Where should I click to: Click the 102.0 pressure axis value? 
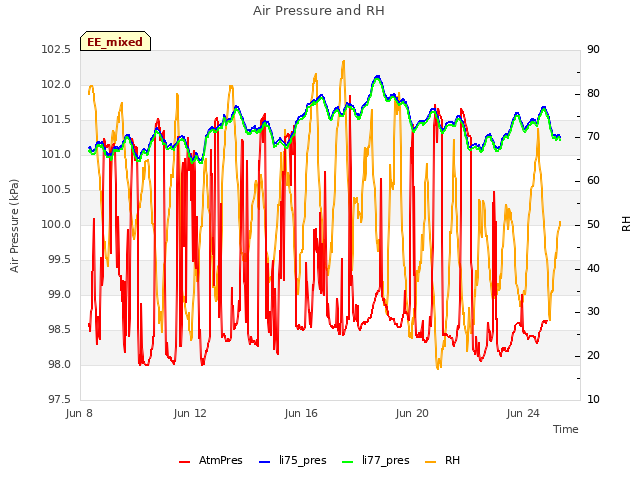tap(56, 84)
